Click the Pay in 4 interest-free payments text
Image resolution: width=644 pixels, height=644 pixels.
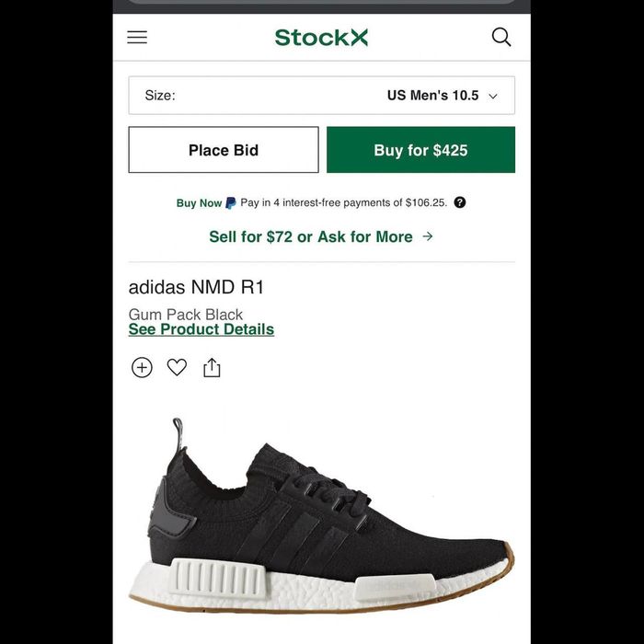coord(343,202)
